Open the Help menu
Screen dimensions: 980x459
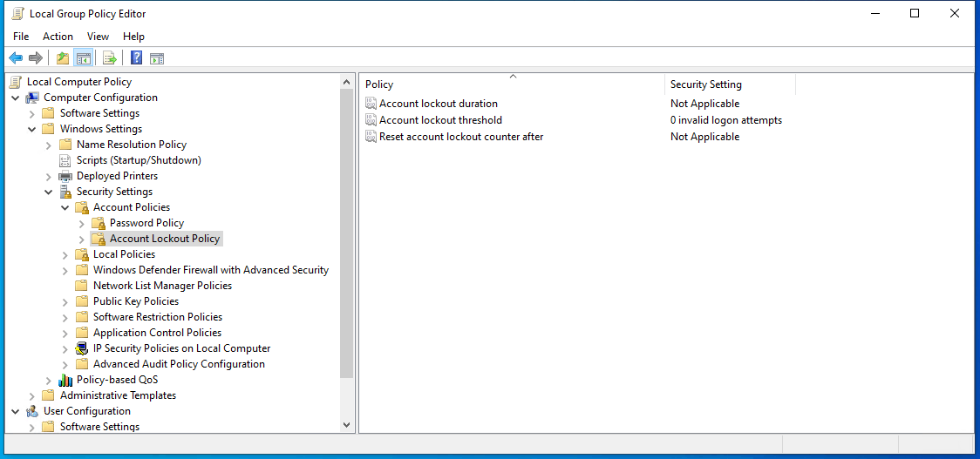pos(133,37)
